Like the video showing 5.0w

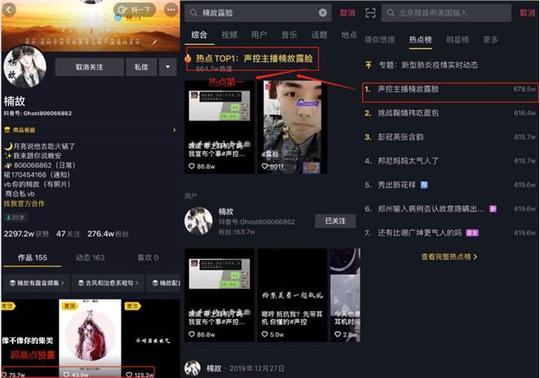coord(264,334)
